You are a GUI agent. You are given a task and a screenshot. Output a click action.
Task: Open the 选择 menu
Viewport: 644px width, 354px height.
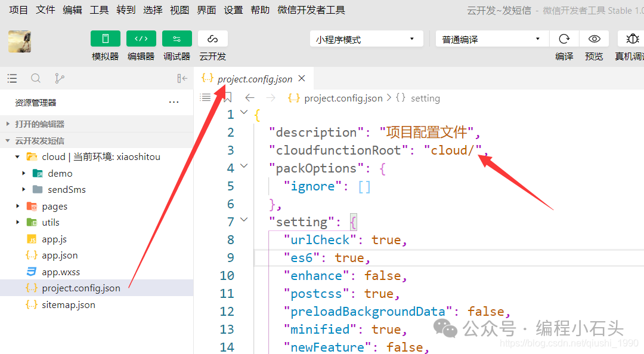153,10
